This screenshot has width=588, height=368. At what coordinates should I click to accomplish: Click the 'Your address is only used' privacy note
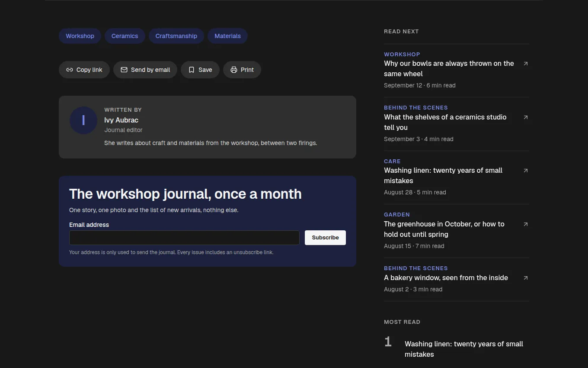point(171,252)
